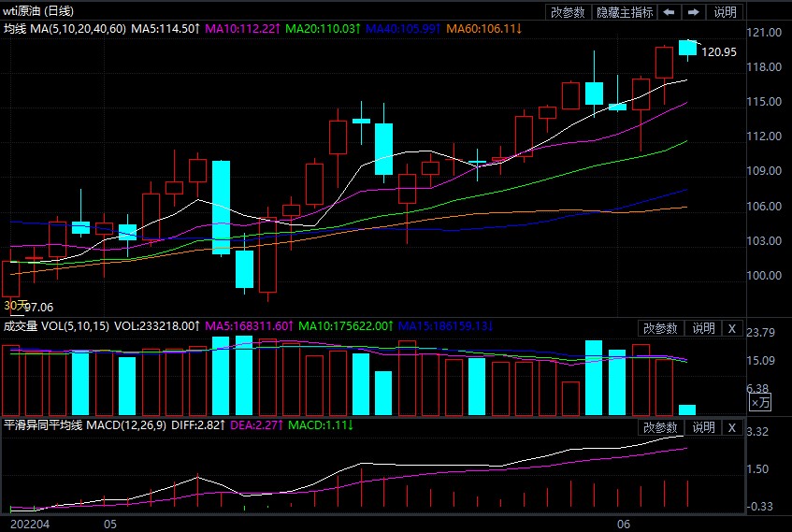
Task: Click the green MA20:110.03 legend
Action: (x=321, y=30)
